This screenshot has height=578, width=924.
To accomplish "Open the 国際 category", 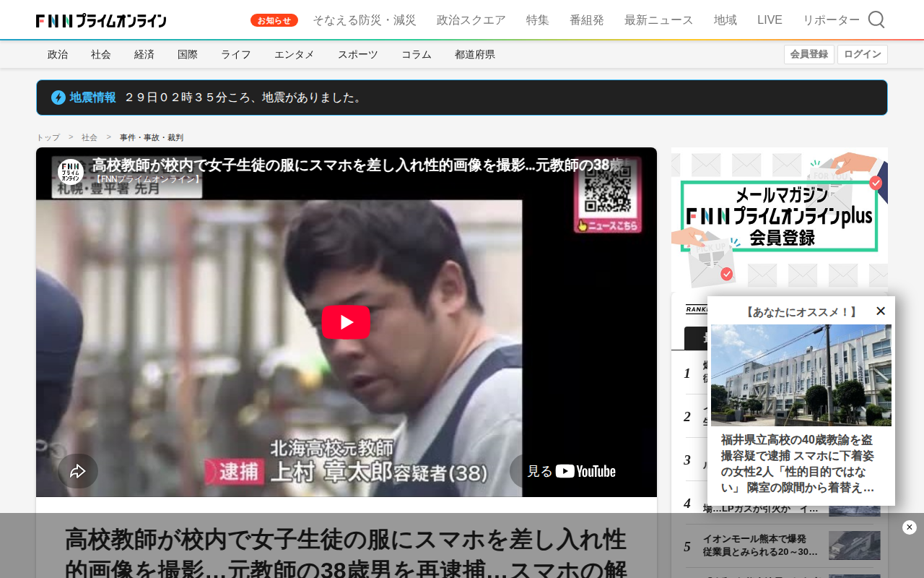I will 188,54.
